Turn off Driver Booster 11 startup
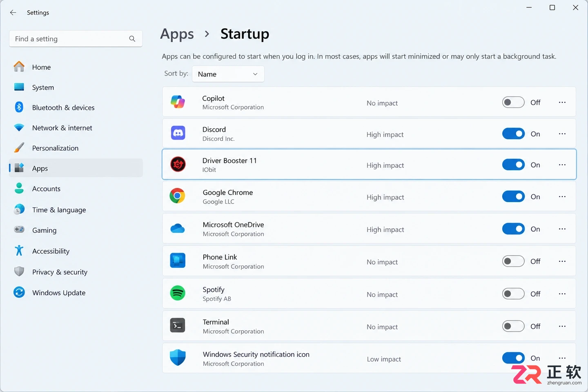 [513, 165]
